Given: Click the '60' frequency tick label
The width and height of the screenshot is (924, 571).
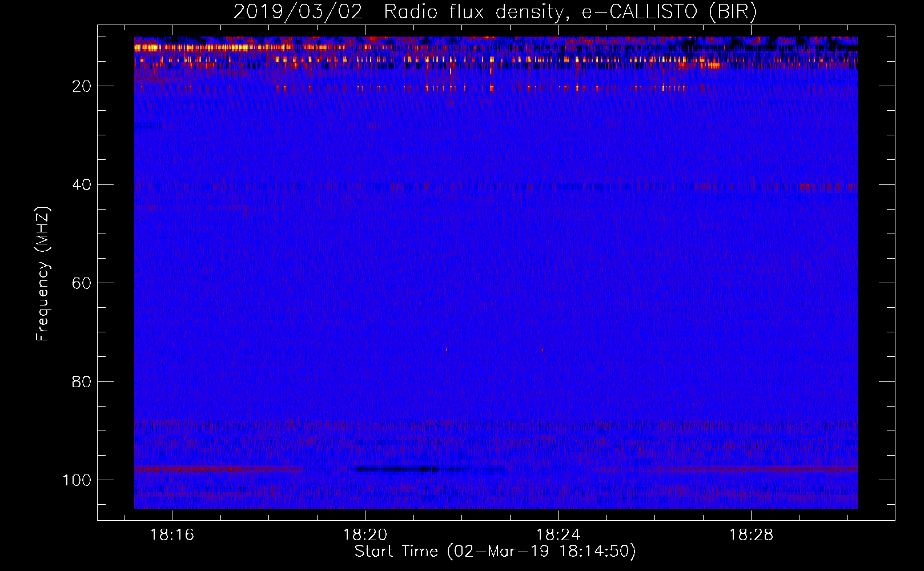Looking at the screenshot, I should (82, 283).
